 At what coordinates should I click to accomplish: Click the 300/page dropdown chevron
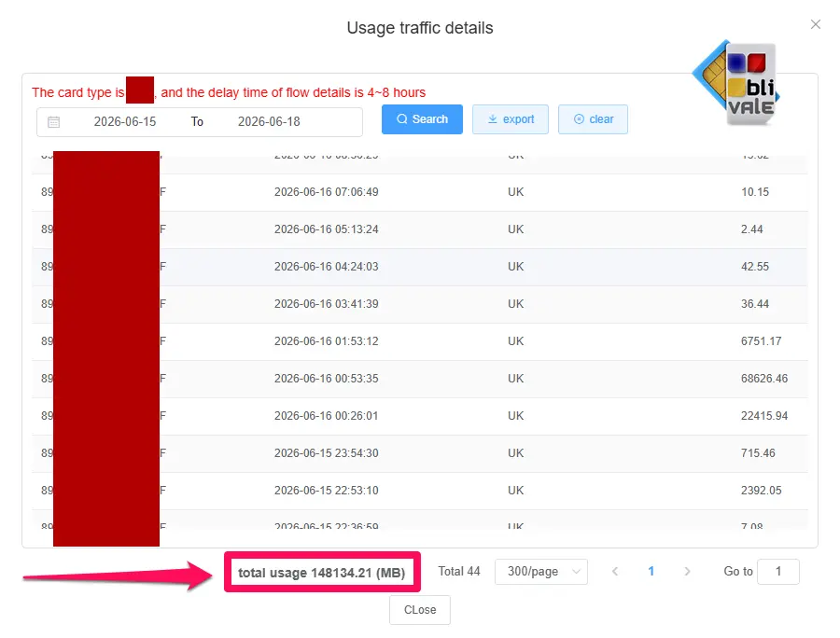point(576,572)
